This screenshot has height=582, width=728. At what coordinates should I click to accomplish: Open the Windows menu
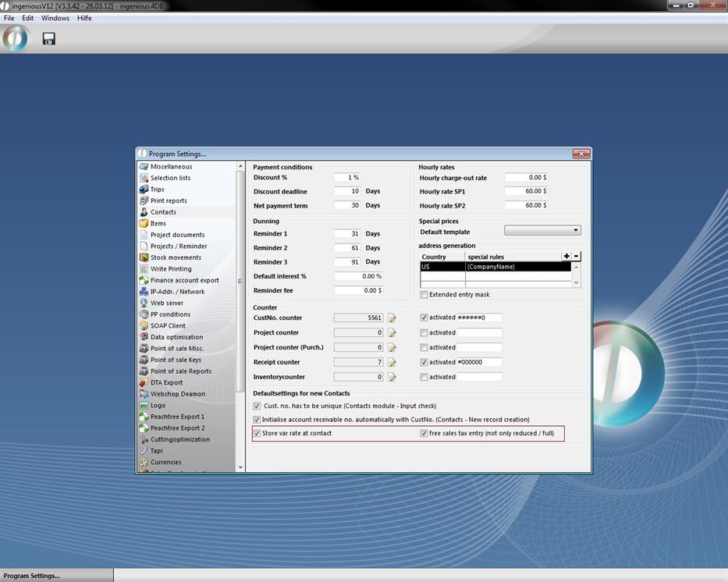tap(55, 18)
